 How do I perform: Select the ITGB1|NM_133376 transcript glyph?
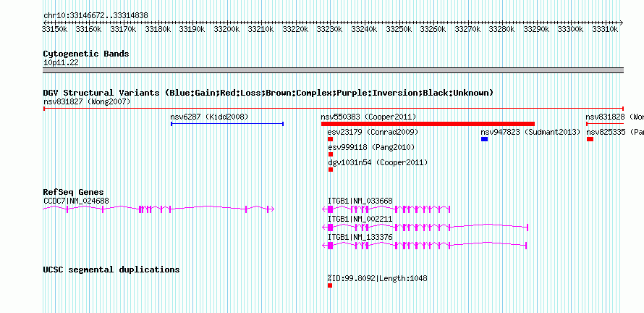[424, 246]
